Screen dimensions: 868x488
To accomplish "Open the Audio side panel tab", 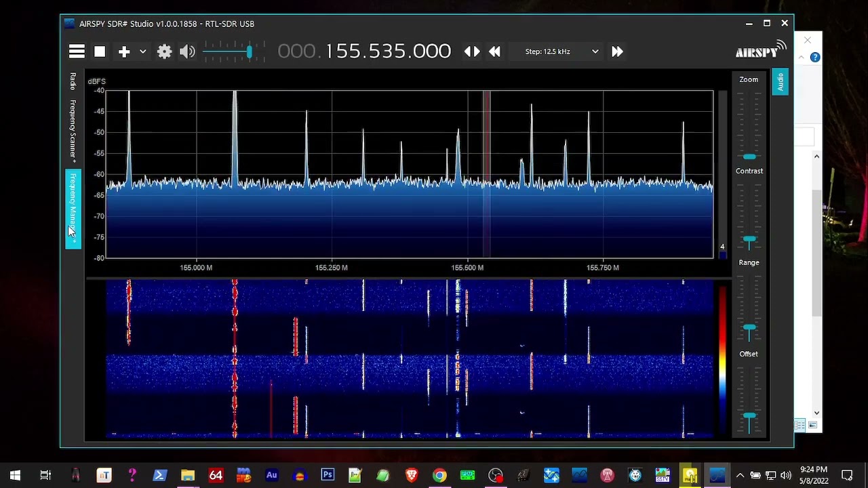I will (780, 82).
